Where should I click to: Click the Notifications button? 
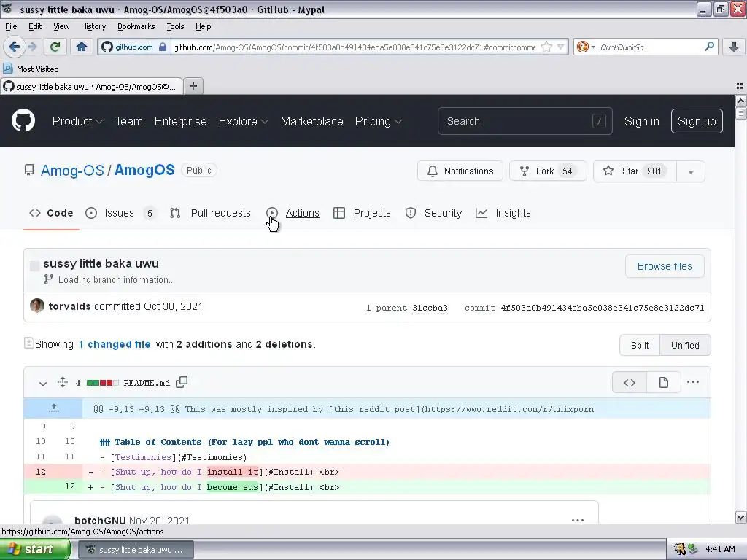click(x=460, y=171)
